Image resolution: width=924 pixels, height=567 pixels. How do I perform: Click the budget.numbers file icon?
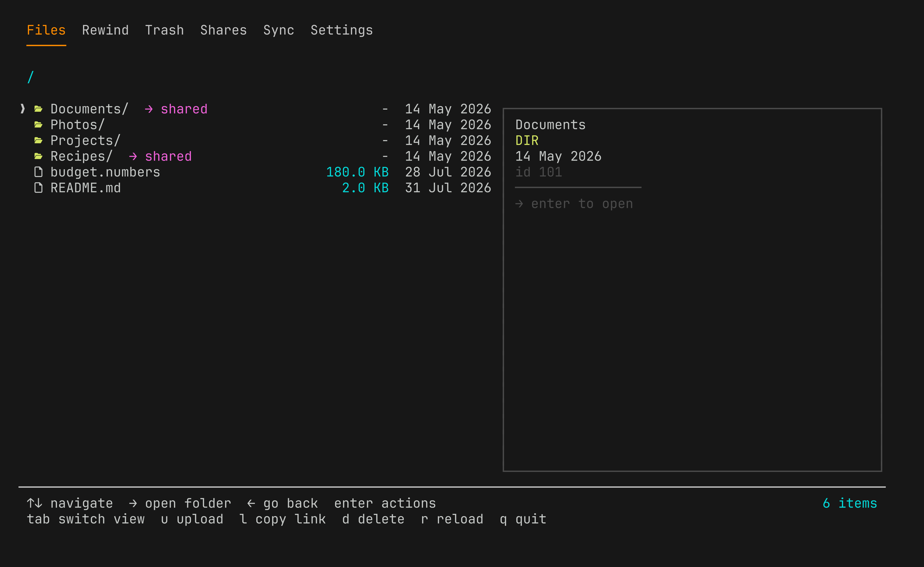click(38, 172)
